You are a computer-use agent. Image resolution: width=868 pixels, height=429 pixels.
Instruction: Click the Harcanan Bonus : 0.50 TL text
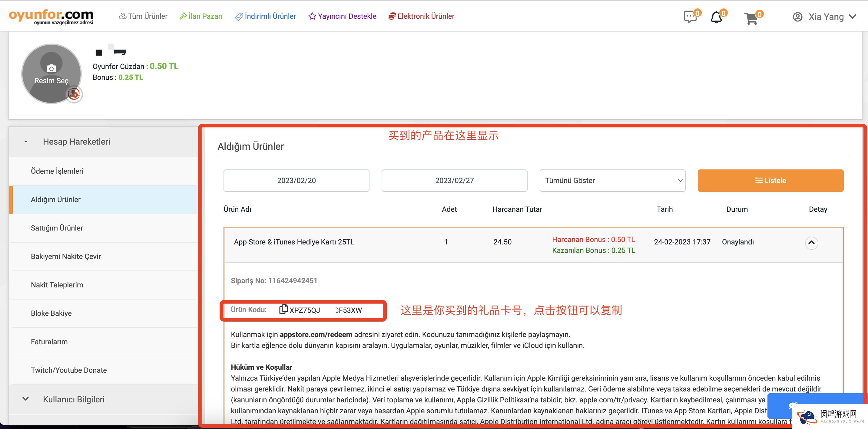pos(593,240)
